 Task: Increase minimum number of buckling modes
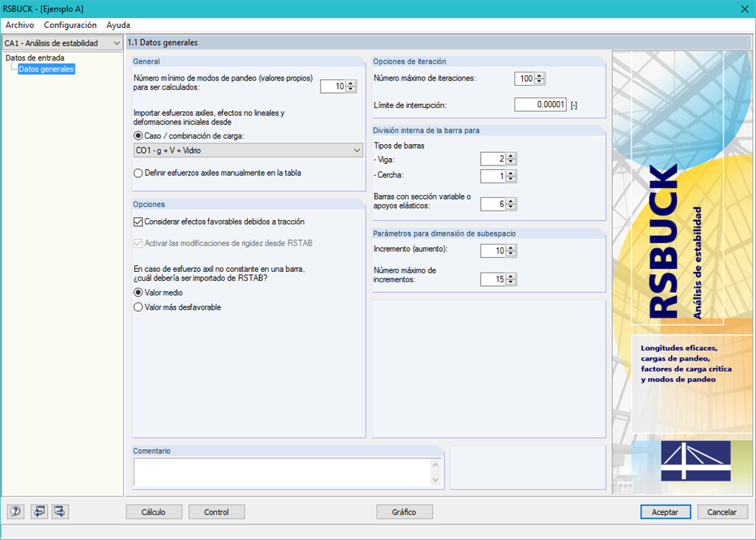point(351,83)
